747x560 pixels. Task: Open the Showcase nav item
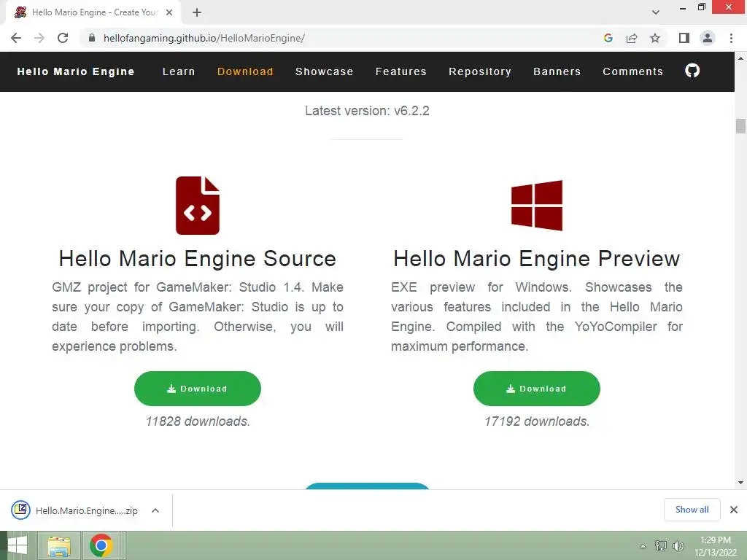[x=325, y=71]
